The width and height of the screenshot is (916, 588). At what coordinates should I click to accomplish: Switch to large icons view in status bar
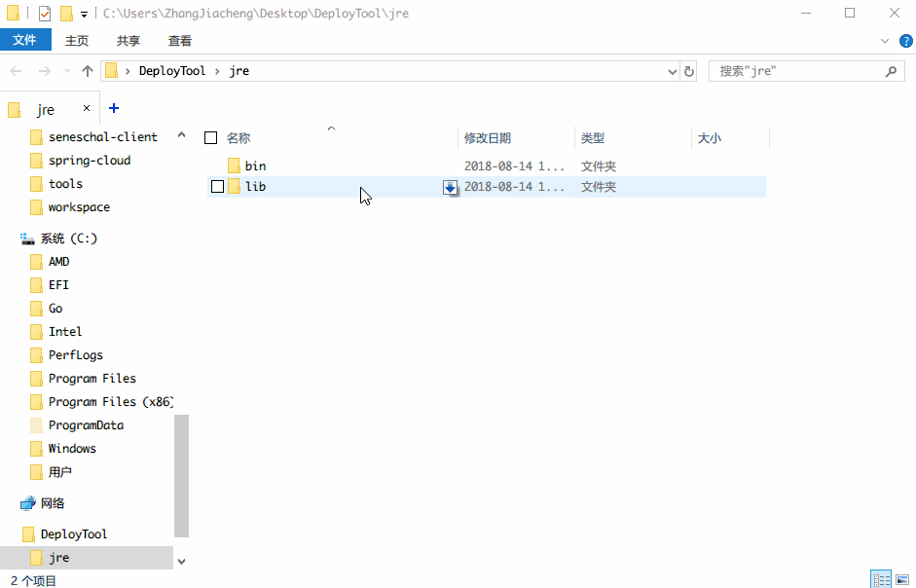pos(902,580)
